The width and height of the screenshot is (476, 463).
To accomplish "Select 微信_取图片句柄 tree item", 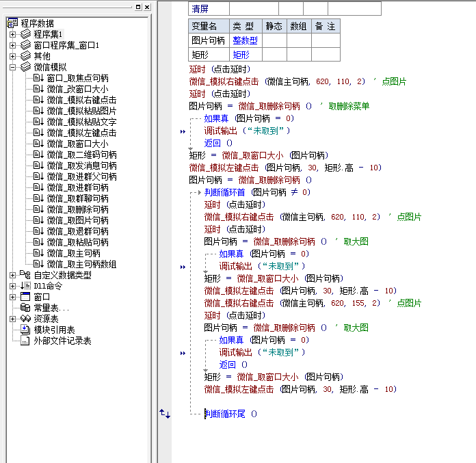I will (78, 220).
